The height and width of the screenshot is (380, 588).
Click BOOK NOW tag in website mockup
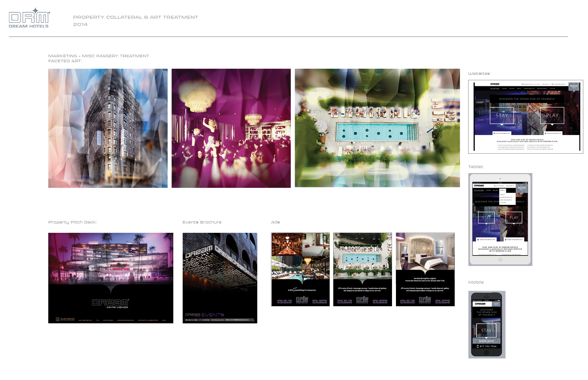click(x=574, y=87)
